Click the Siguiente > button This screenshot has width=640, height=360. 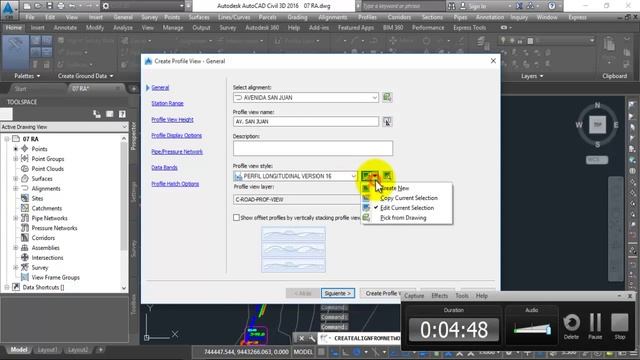(x=338, y=293)
